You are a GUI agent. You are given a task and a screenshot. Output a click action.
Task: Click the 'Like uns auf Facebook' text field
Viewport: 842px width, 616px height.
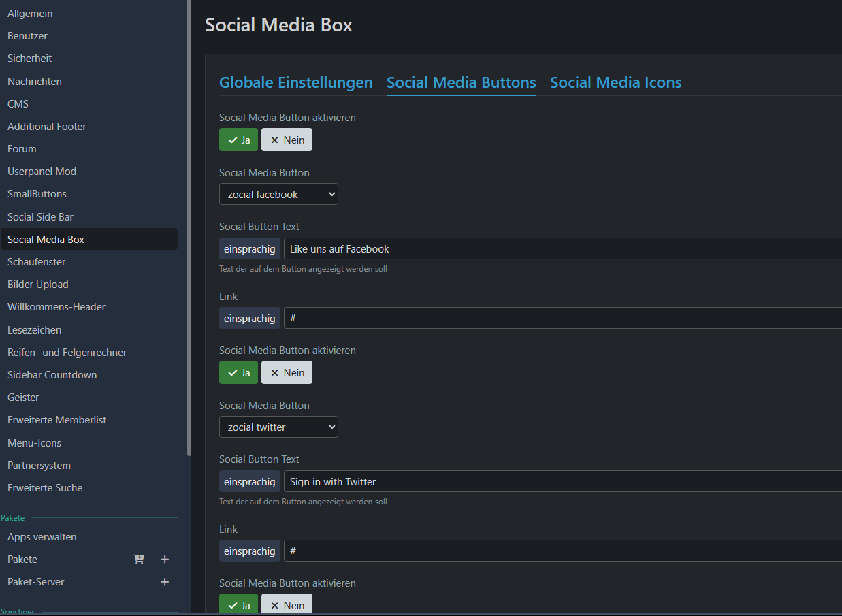pos(558,249)
